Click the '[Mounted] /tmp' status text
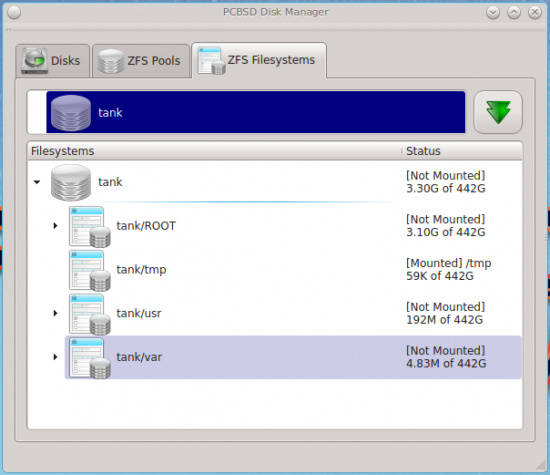Screen dimensions: 550x475 click(449, 263)
